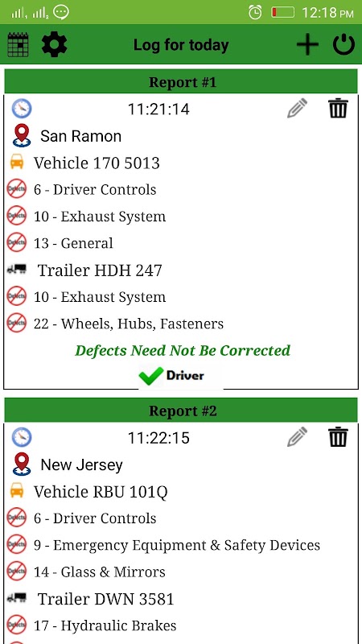Tap the location pin next to New Jersey
The image size is (362, 644).
click(x=22, y=464)
